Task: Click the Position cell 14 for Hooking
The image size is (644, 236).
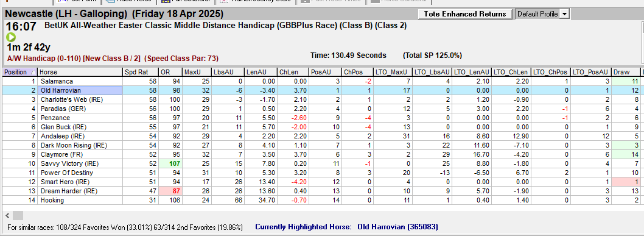Action: 19,200
